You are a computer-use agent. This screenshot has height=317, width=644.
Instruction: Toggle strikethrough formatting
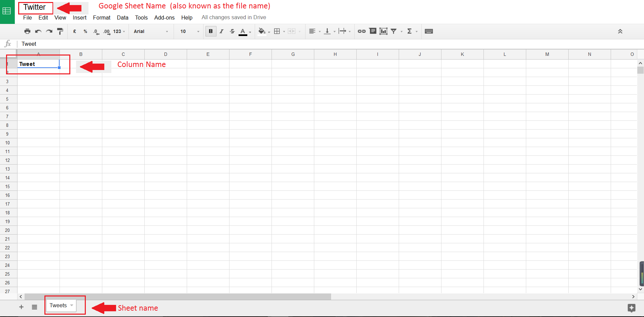click(x=232, y=31)
